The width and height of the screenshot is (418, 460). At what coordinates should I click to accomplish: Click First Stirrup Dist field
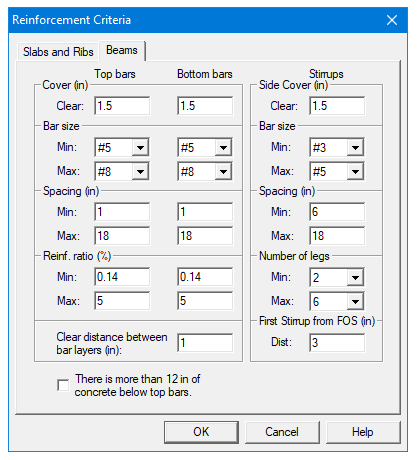click(337, 343)
